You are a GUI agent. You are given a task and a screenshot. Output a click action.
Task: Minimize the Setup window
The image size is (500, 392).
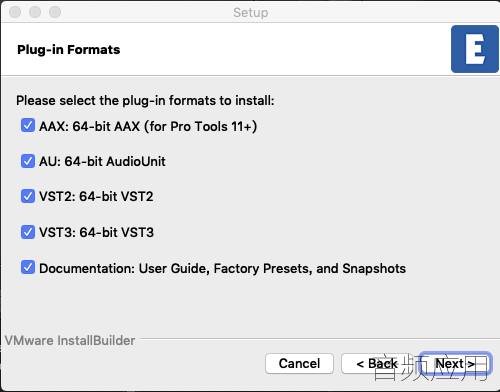click(35, 12)
